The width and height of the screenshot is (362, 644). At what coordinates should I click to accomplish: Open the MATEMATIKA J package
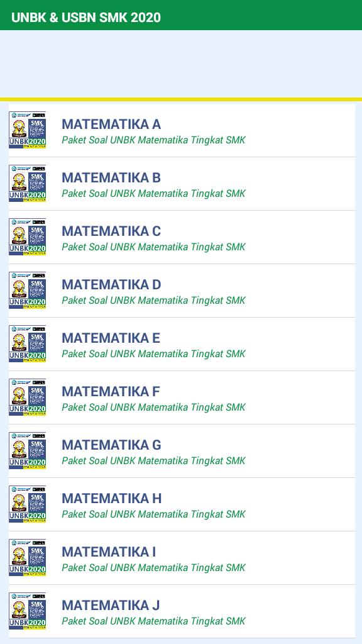(x=182, y=611)
